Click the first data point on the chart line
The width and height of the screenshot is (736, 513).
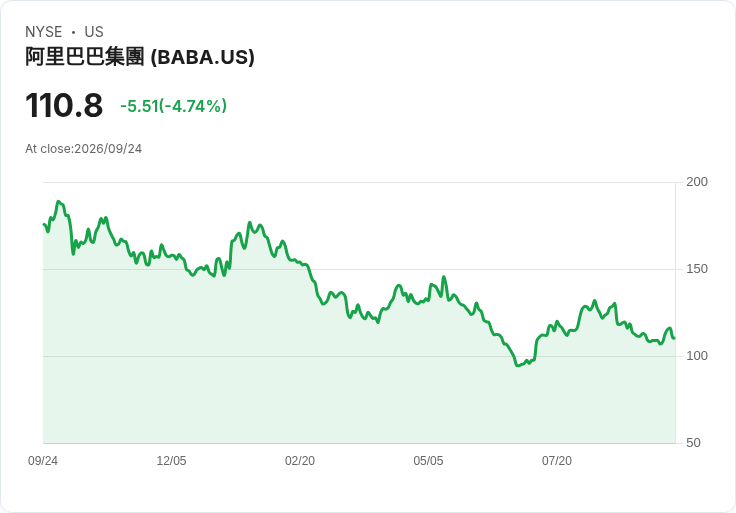(44, 224)
